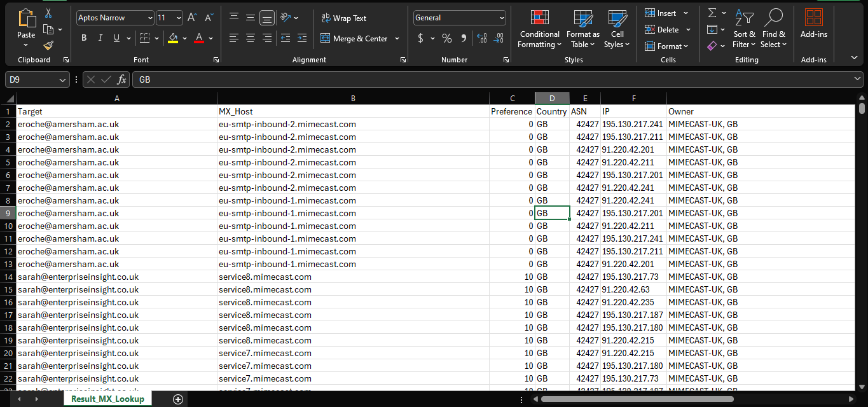Click the Add Sheet plus button

coord(177,399)
